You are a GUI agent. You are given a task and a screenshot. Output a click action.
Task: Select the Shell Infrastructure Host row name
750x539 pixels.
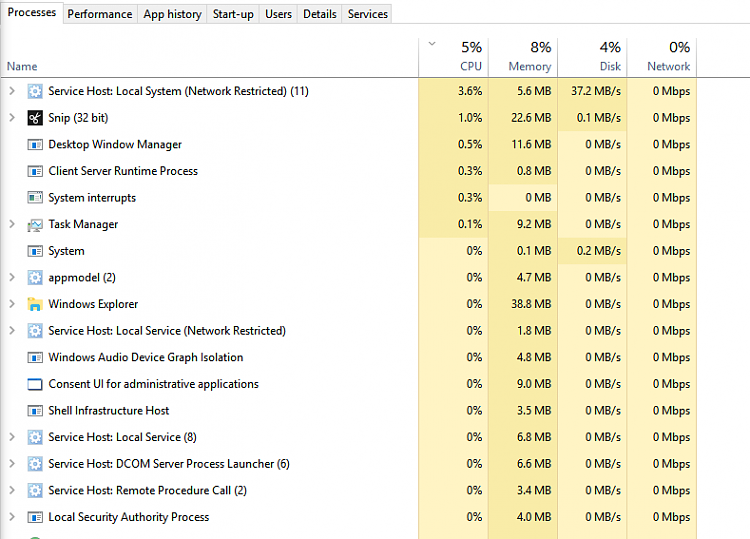click(x=109, y=411)
